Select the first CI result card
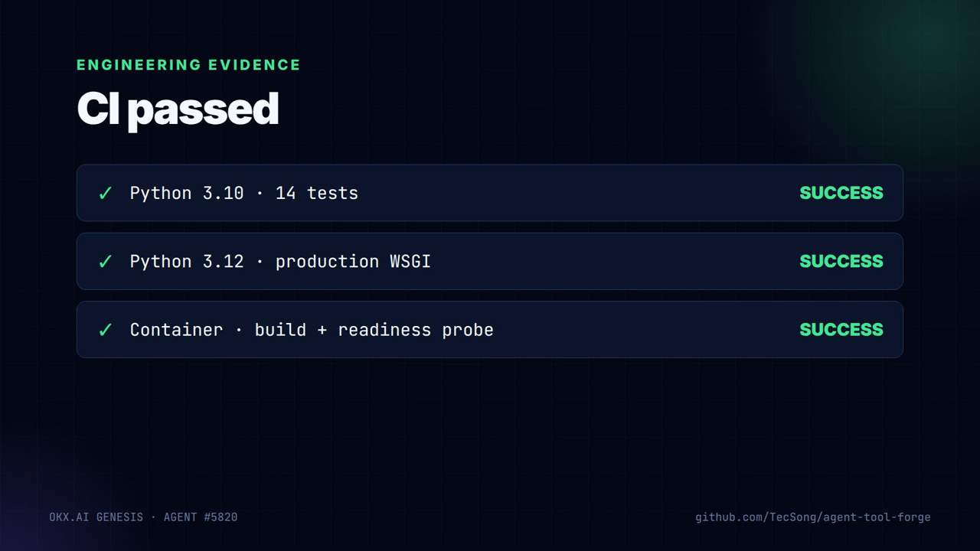This screenshot has width=980, height=551. 490,193
